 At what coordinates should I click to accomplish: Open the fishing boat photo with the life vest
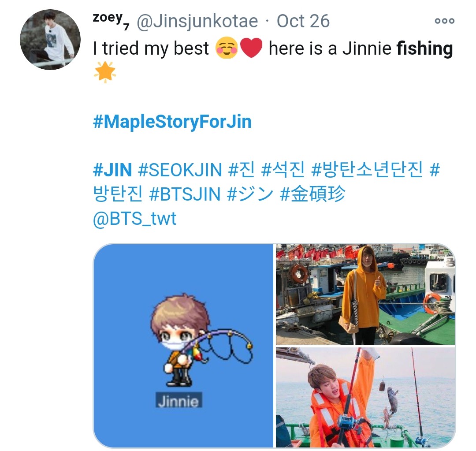click(x=365, y=398)
